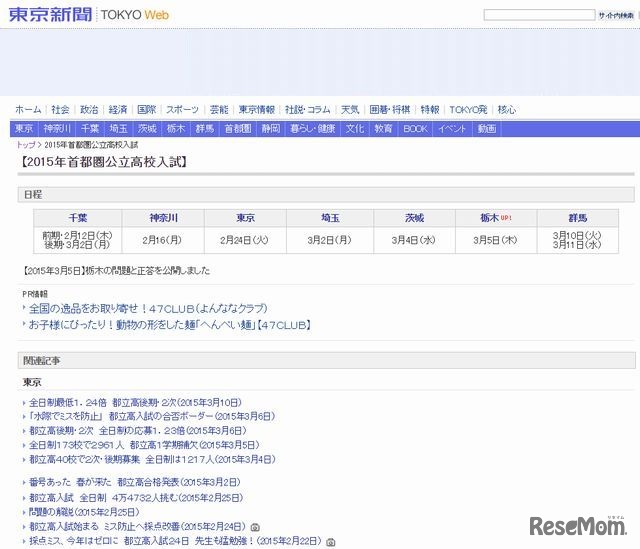Open the 天気 weather section
640x549 pixels.
click(350, 109)
